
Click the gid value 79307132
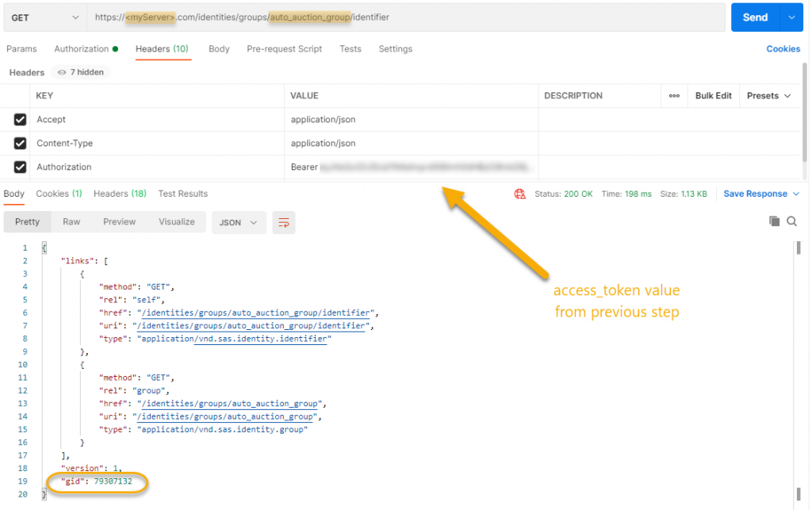pos(113,481)
